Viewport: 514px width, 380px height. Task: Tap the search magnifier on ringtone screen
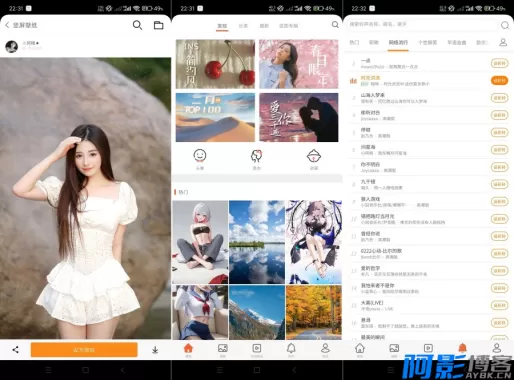[505, 25]
